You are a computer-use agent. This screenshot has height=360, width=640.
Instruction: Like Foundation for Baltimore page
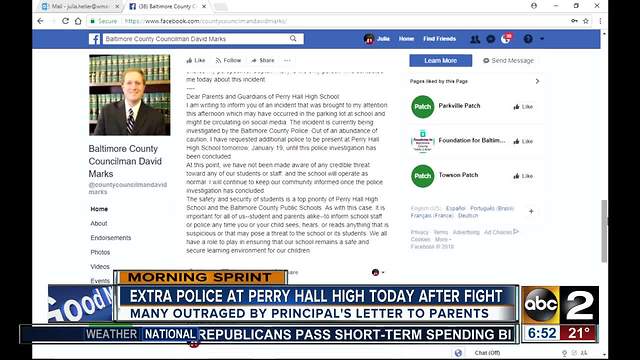[x=523, y=141]
